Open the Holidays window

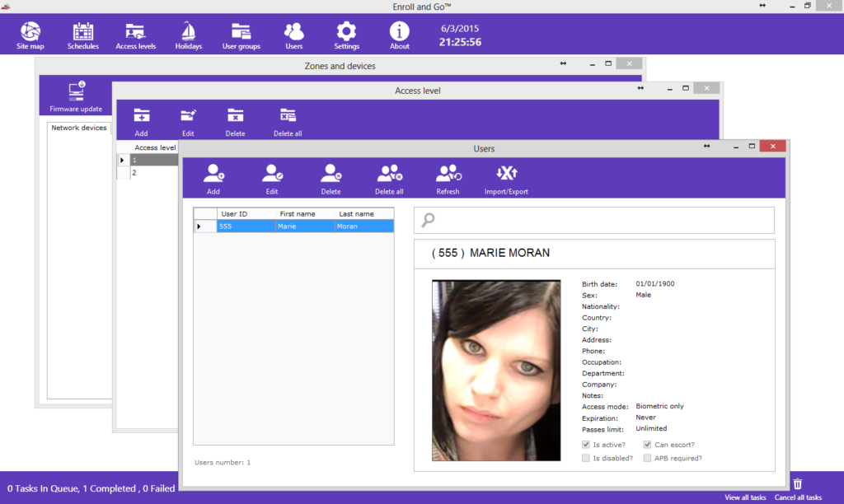point(188,34)
